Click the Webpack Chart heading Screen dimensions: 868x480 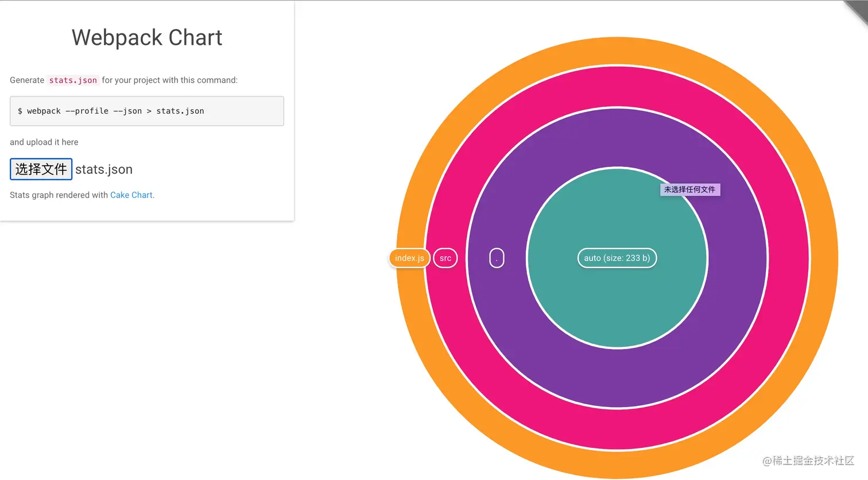point(147,38)
